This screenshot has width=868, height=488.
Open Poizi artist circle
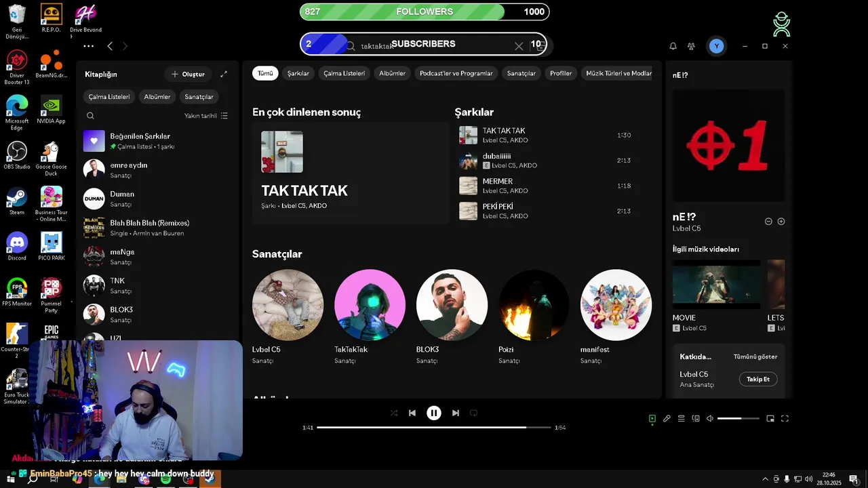[534, 305]
